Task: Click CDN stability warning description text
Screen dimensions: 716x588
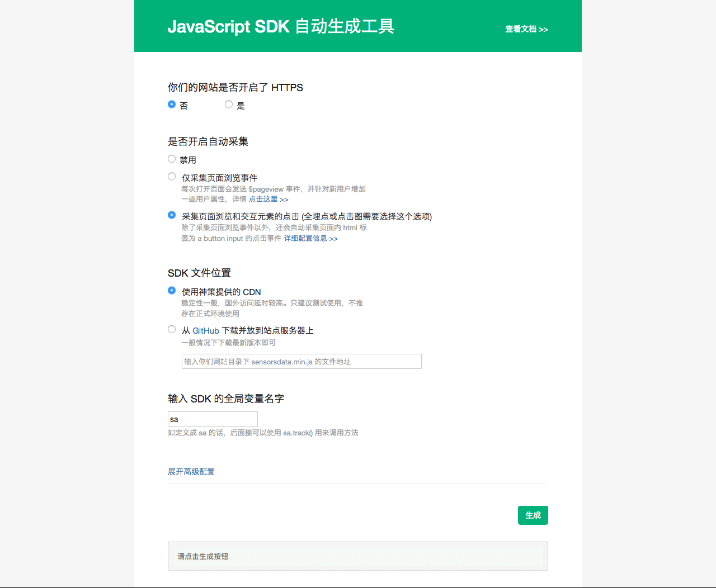Action: 272,308
